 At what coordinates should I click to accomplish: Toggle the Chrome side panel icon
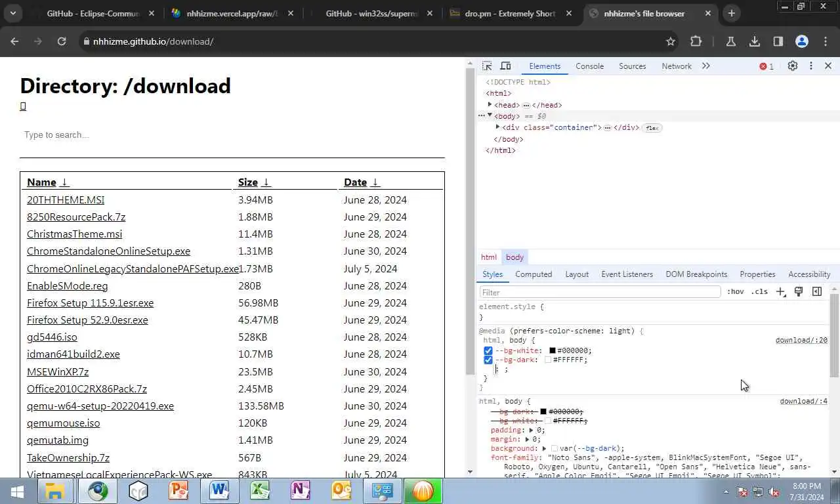click(x=778, y=41)
